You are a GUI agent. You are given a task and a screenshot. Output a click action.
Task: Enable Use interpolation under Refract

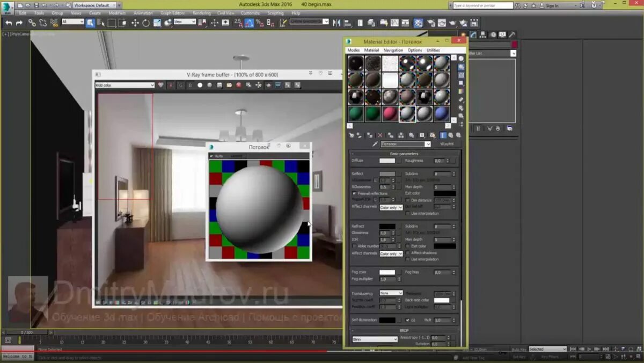408,259
